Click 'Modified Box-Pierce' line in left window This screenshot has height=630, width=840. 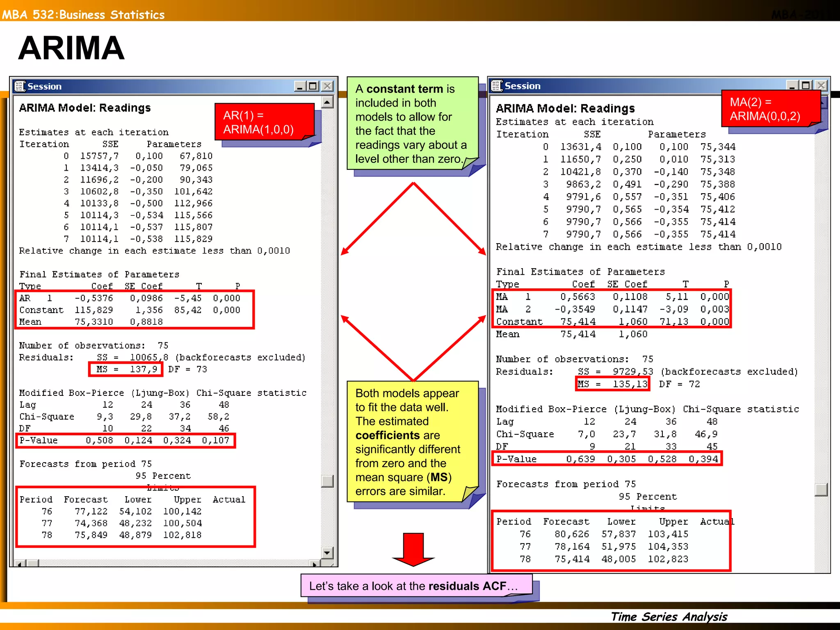[x=163, y=393]
